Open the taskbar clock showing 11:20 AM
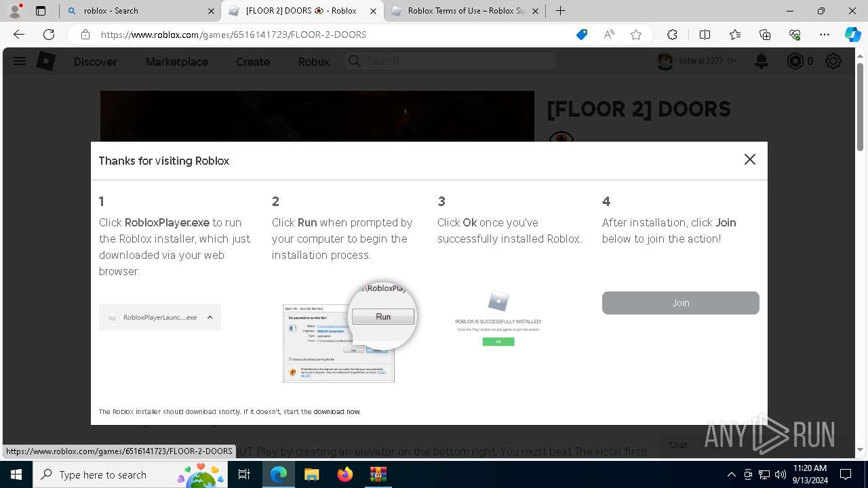 tap(810, 474)
